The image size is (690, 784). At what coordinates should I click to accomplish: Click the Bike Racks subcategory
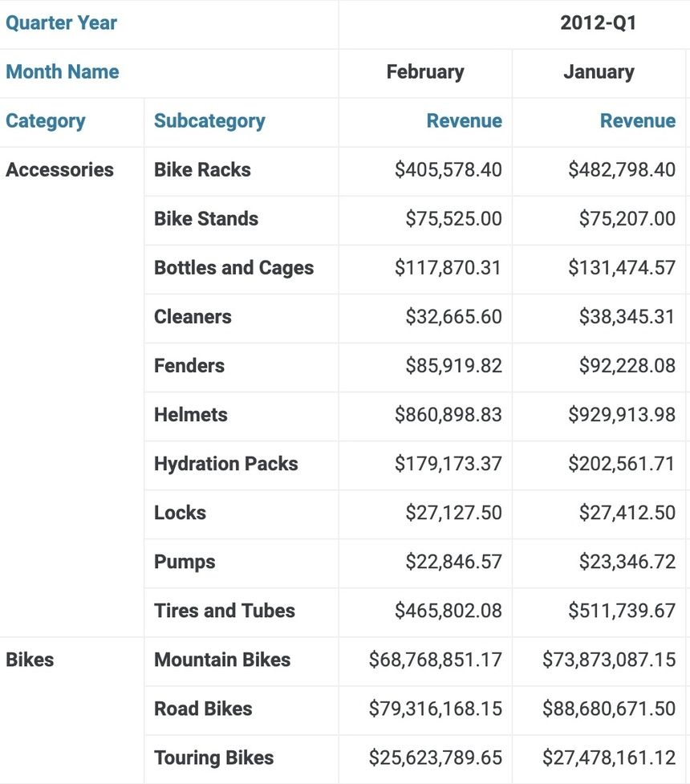202,170
